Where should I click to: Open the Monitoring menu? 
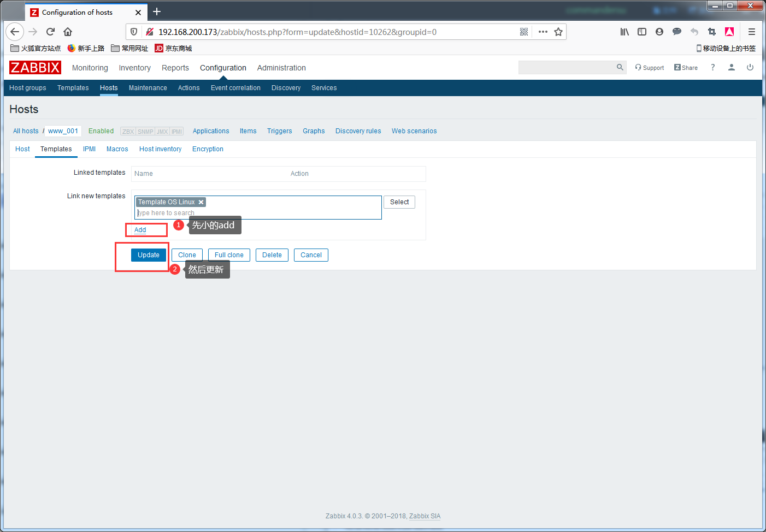(x=90, y=68)
